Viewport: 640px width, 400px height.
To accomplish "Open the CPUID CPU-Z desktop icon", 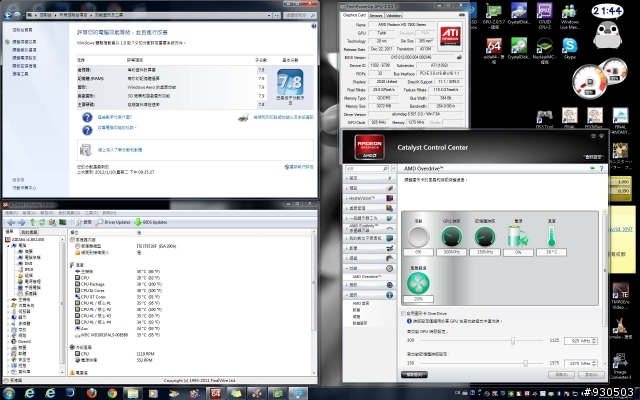I will tap(544, 16).
